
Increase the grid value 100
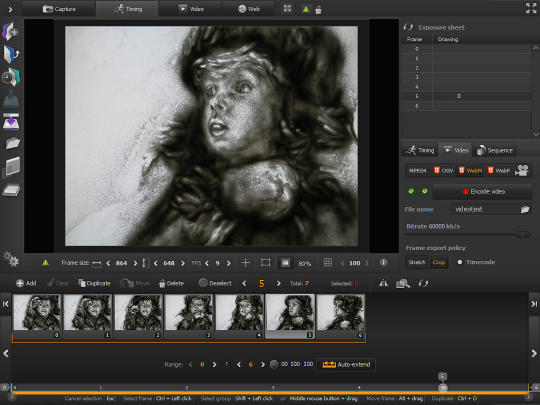(367, 263)
